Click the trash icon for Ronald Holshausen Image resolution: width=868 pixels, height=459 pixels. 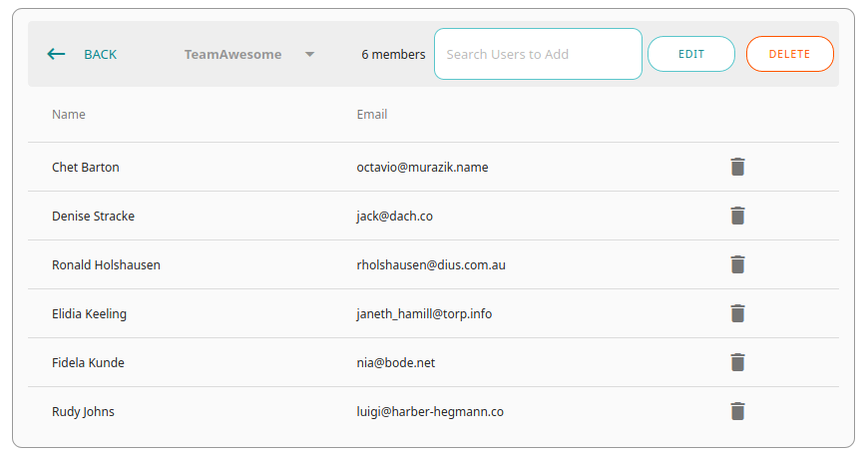737,264
